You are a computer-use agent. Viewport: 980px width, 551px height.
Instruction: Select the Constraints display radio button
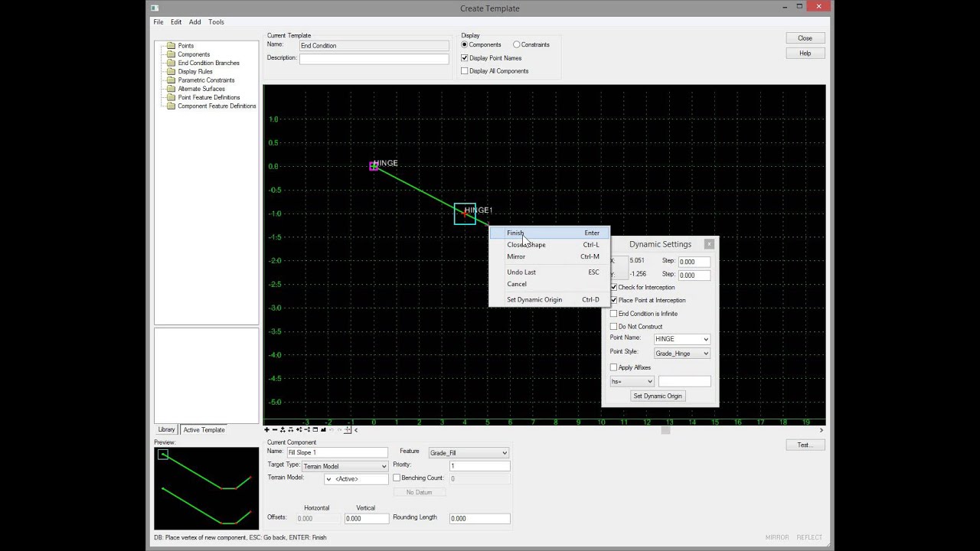coord(517,45)
